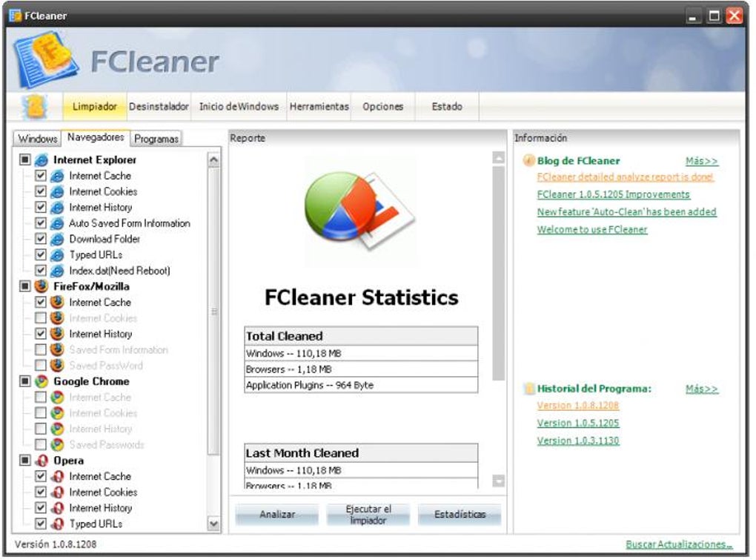Click Firefox icon beside Saved Form Information
Viewport: 756px width, 560px height.
coord(57,349)
